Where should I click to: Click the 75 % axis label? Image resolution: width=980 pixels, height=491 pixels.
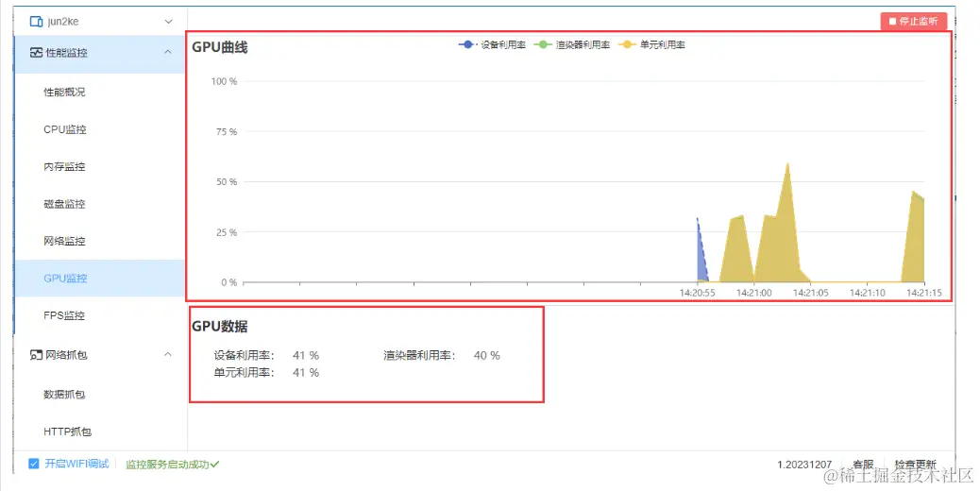(227, 132)
